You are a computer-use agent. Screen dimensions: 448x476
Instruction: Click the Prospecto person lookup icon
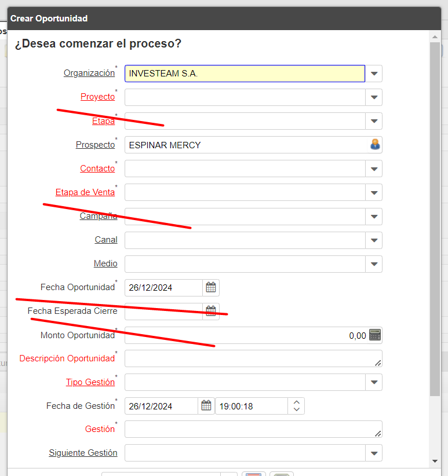click(375, 145)
